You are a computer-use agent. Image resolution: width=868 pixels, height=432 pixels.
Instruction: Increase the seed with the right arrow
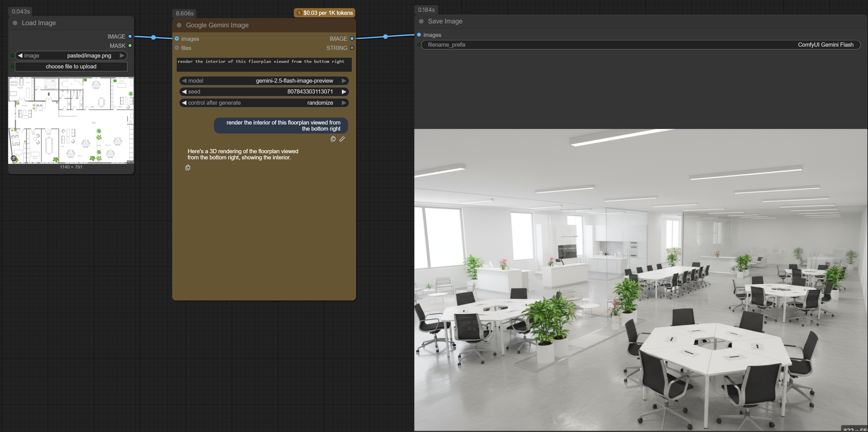[344, 92]
